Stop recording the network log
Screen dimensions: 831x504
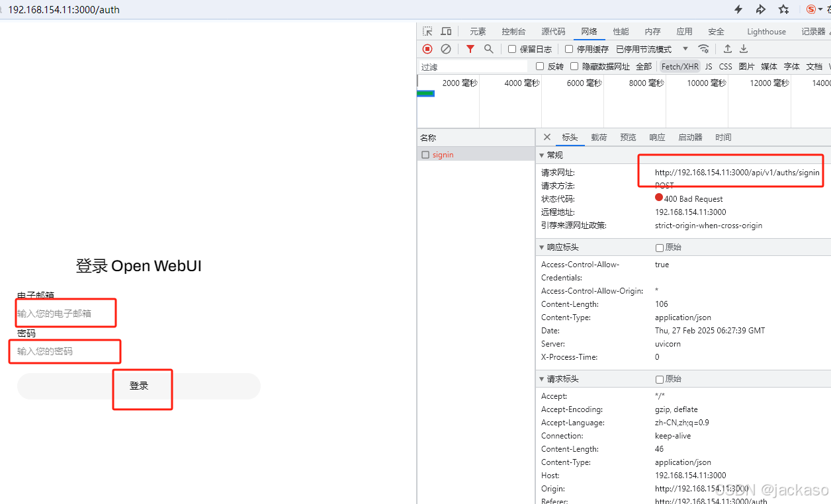tap(427, 49)
